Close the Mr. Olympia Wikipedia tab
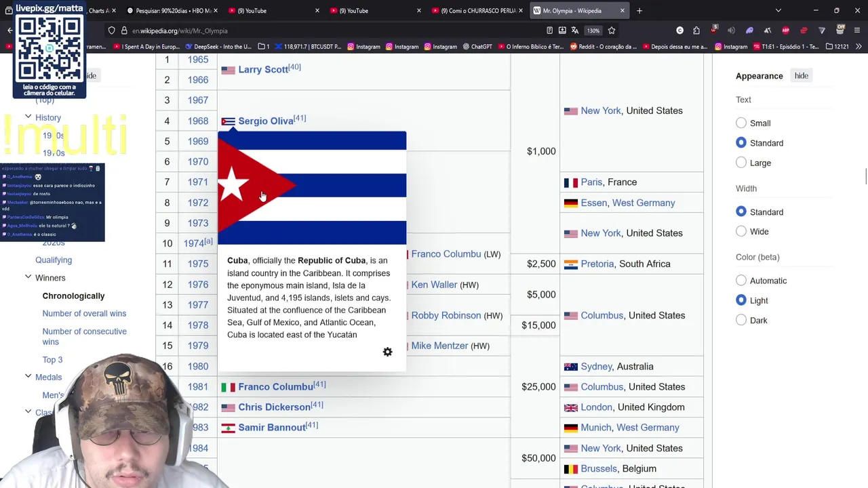Viewport: 868px width, 488px height. 622,11
